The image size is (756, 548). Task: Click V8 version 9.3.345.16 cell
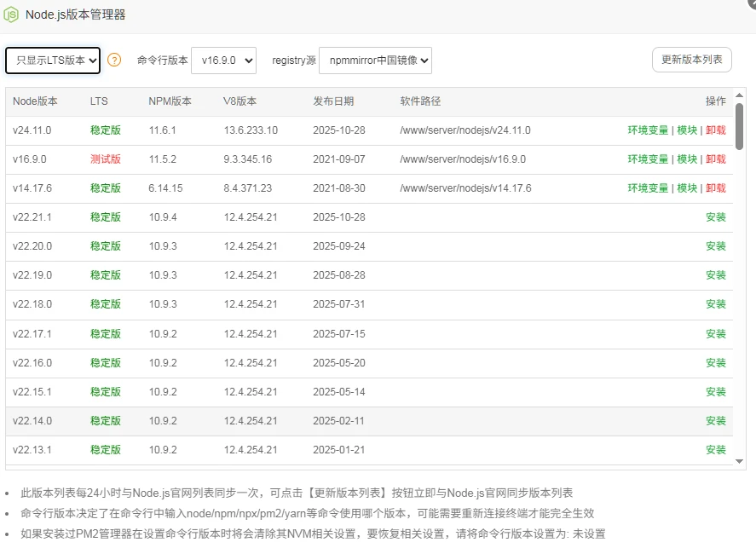248,159
